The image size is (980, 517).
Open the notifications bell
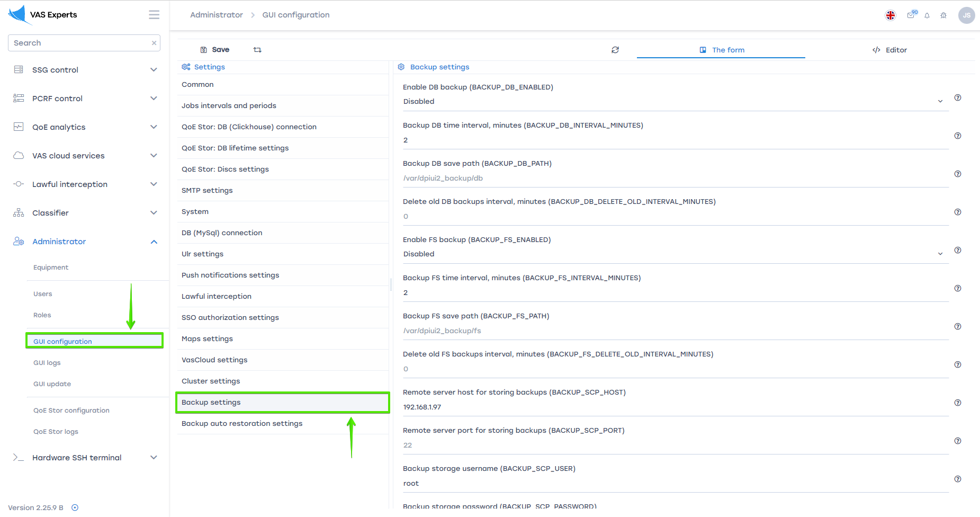point(927,15)
